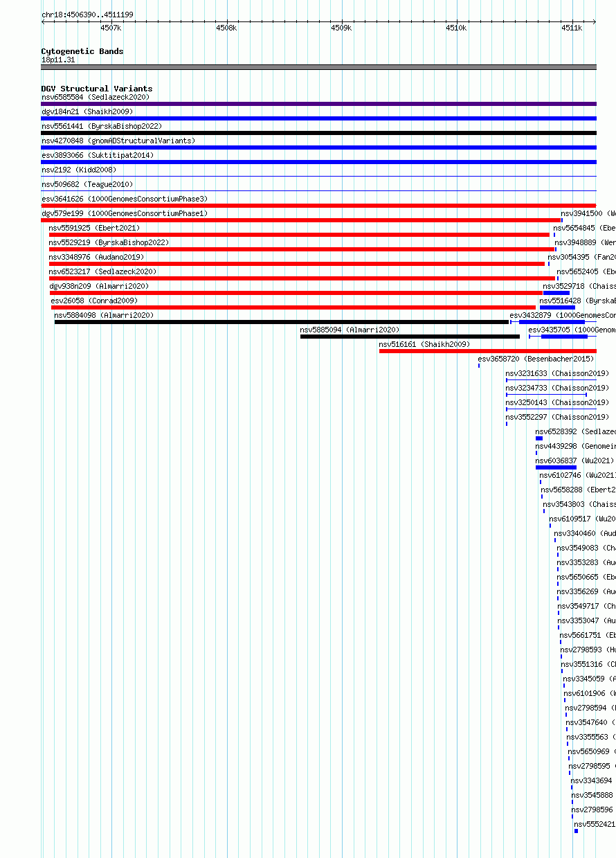Open nsv3250143 (Chaisson2019) label
The image size is (616, 858).
557,402
